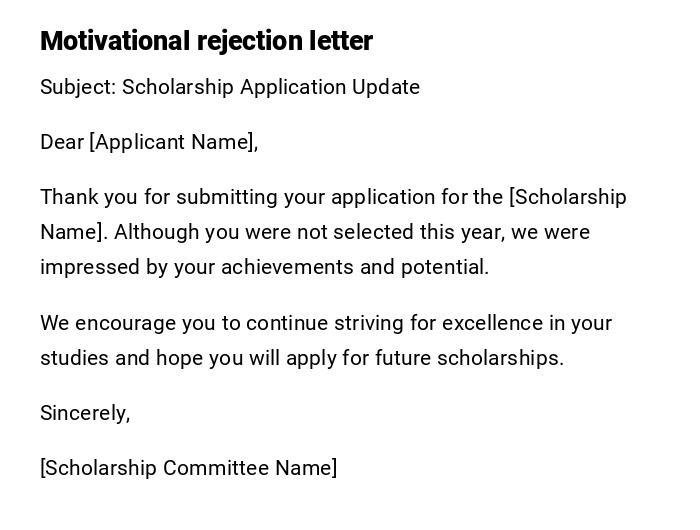Click the 'Sincerely,' closing

(x=85, y=413)
